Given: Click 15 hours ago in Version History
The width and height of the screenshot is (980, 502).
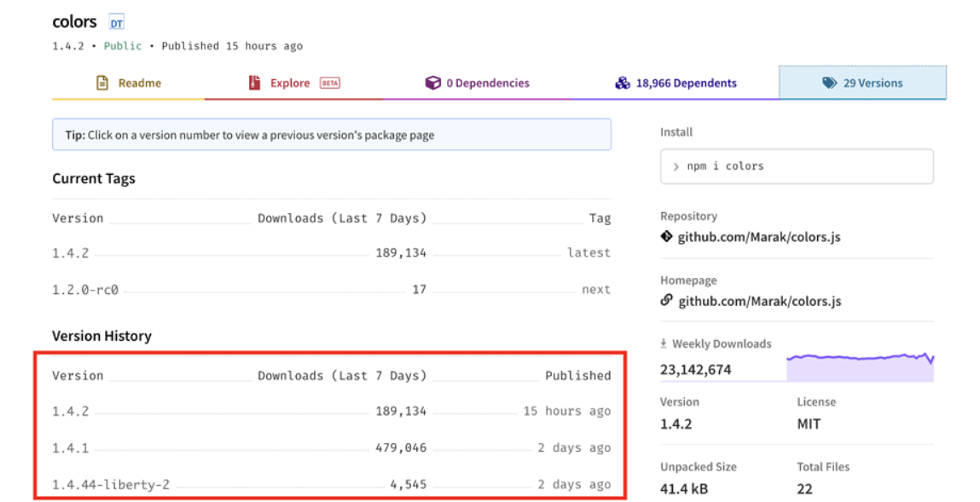Looking at the screenshot, I should click(567, 412).
